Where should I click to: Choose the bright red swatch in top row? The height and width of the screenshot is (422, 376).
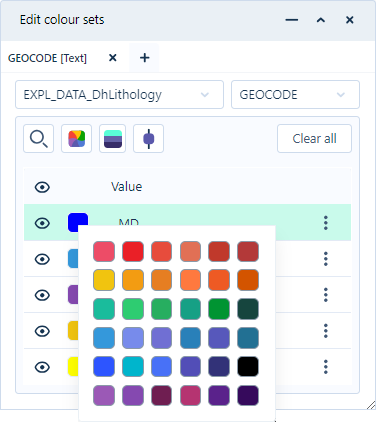(133, 251)
